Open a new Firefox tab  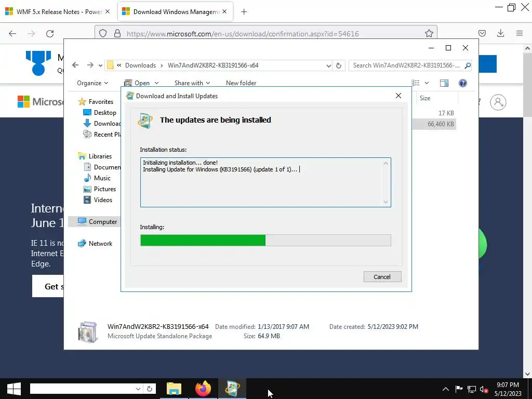(x=244, y=12)
